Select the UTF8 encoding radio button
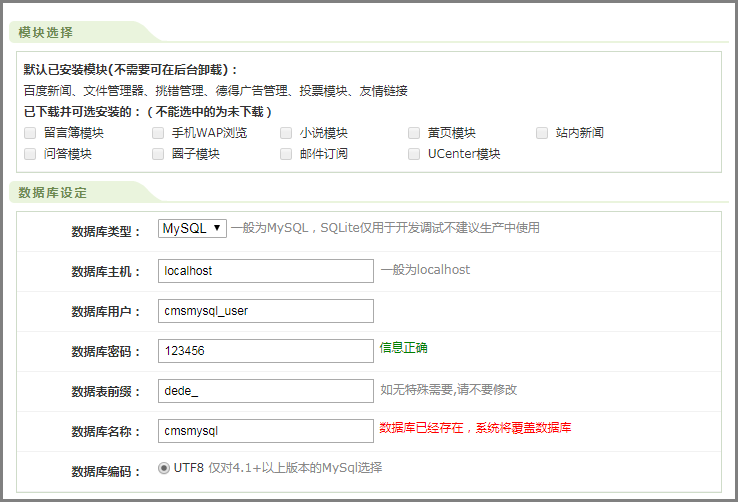 [164, 467]
